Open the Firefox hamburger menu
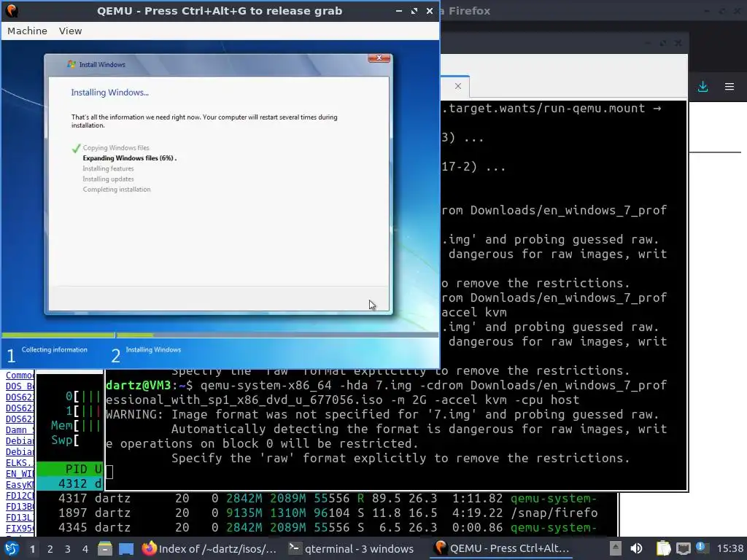Image resolution: width=747 pixels, height=560 pixels. pyautogui.click(x=729, y=87)
